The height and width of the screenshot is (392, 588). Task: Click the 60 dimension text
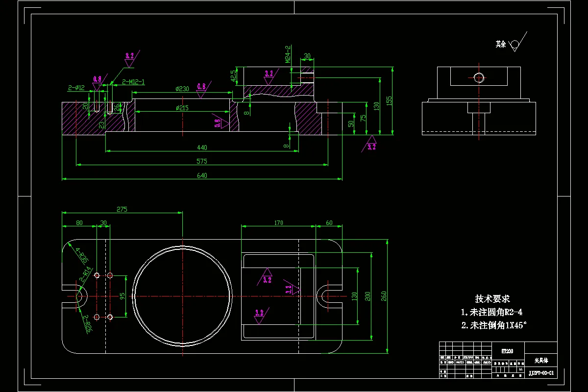point(329,223)
